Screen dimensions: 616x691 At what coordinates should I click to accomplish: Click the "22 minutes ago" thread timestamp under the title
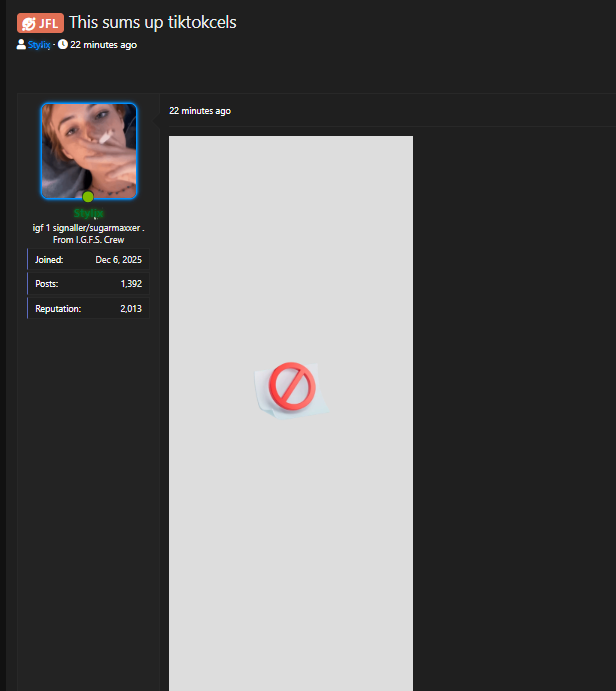[104, 45]
